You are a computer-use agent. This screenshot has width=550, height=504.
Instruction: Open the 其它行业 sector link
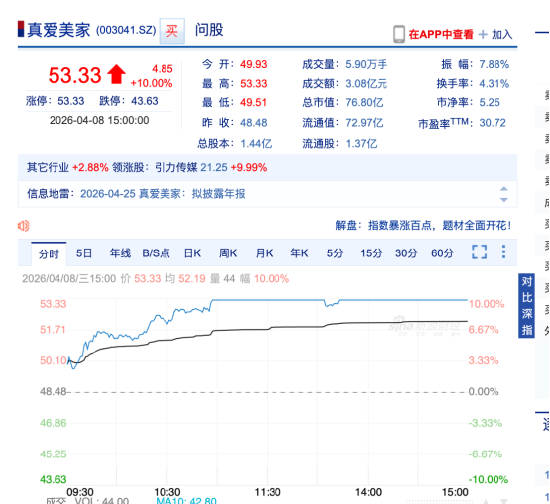(x=48, y=167)
